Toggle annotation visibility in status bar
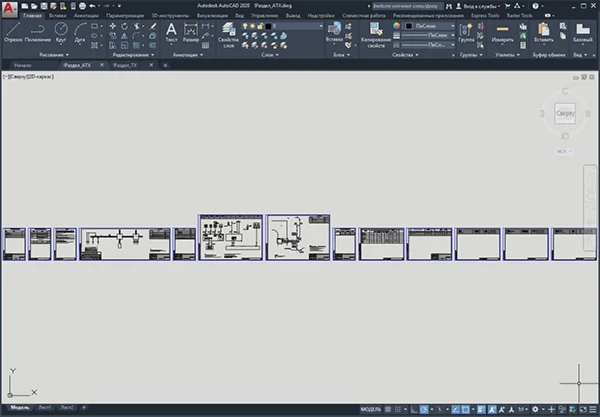Screen dimensions: 600x417 coord(492,409)
